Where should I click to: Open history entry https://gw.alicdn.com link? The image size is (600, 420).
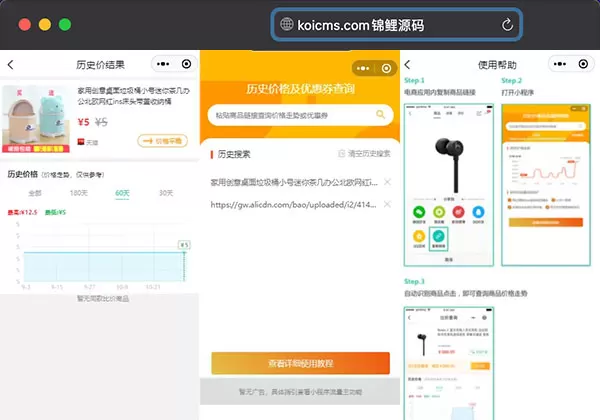click(x=293, y=205)
